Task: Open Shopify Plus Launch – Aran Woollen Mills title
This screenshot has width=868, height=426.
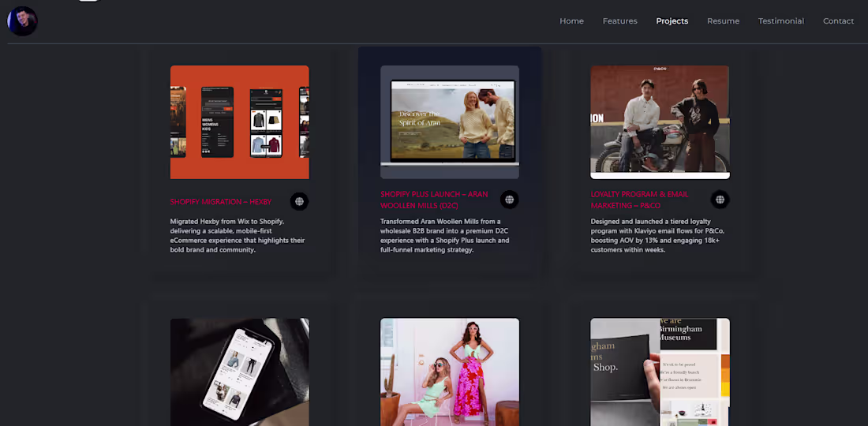Action: tap(434, 200)
